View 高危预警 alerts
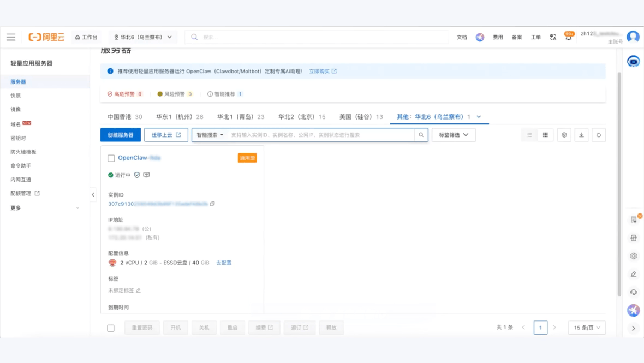Image resolution: width=644 pixels, height=363 pixels. (124, 94)
